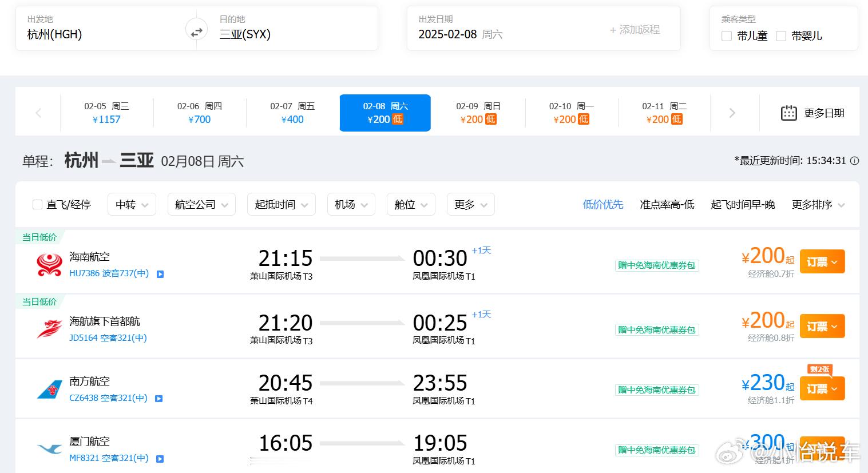Click coupon tag on 厦门航空 row

[x=657, y=450]
